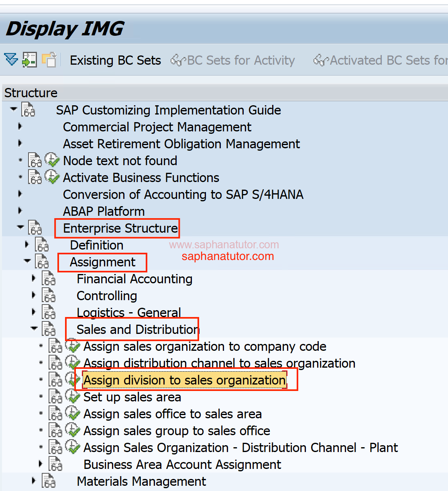The image size is (448, 491).
Task: Execute Activate Business Functions activity icon
Action: click(52, 177)
